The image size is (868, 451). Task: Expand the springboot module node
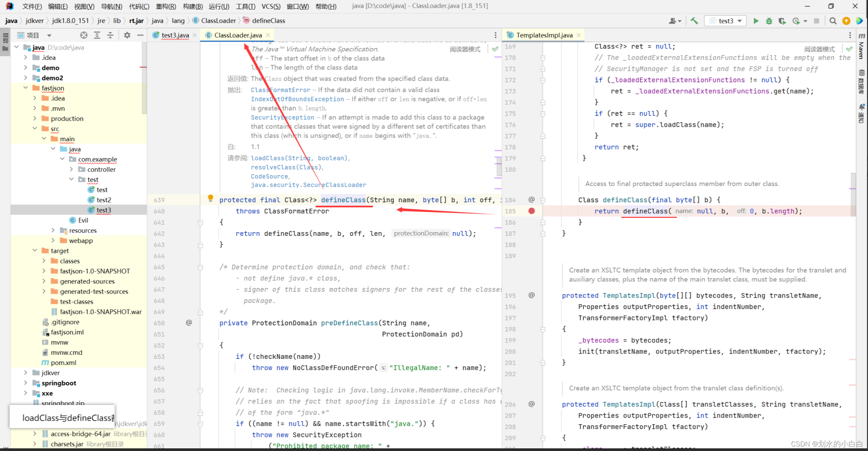coord(26,383)
